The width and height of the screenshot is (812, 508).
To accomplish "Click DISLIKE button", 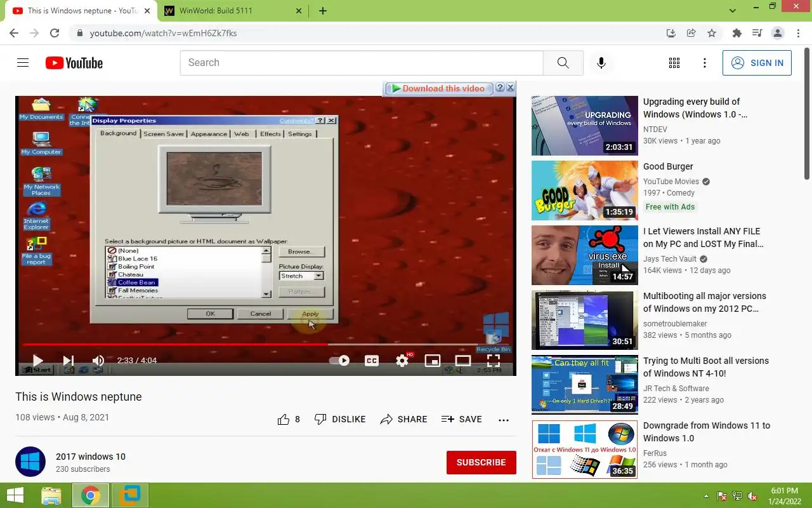I will [340, 419].
